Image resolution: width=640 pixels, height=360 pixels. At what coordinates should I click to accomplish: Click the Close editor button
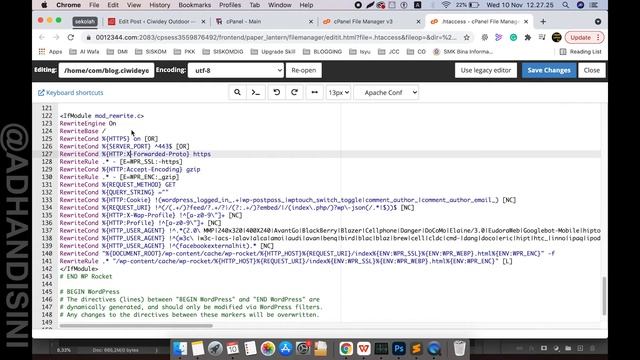[x=591, y=70]
